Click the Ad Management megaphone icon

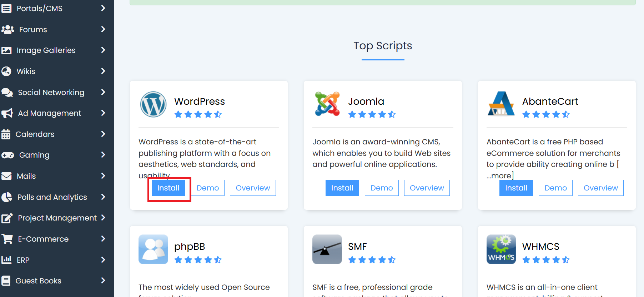point(7,113)
